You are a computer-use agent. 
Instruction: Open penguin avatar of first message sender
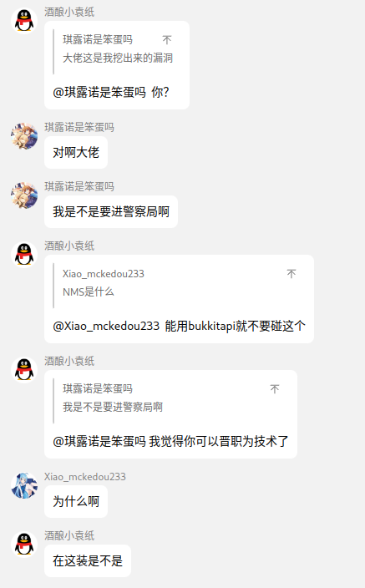point(24,21)
